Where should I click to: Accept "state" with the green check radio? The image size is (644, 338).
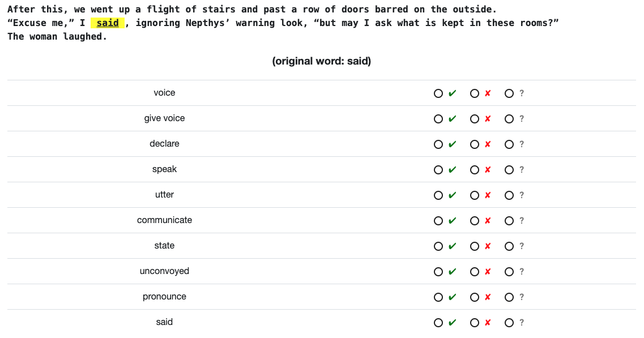pos(438,246)
